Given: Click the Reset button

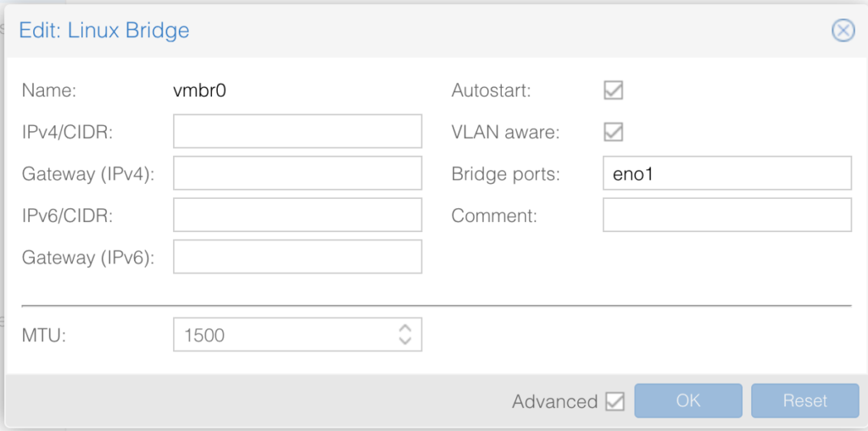Looking at the screenshot, I should coord(805,401).
